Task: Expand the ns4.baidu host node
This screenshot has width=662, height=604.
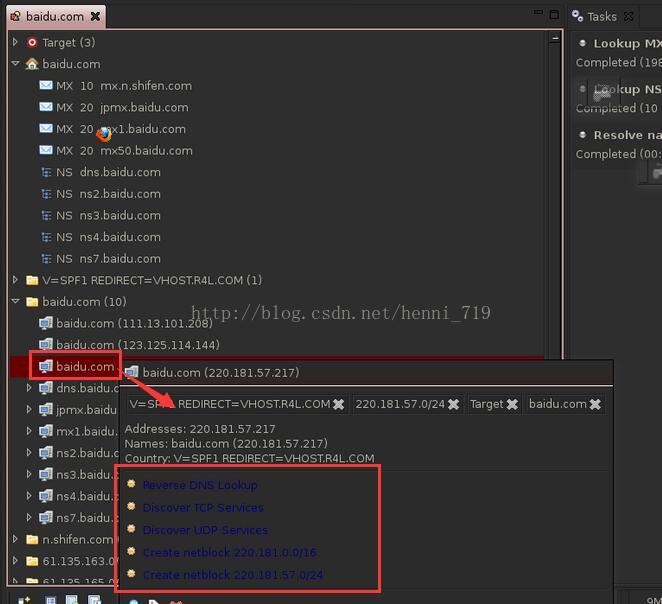Action: (x=29, y=496)
